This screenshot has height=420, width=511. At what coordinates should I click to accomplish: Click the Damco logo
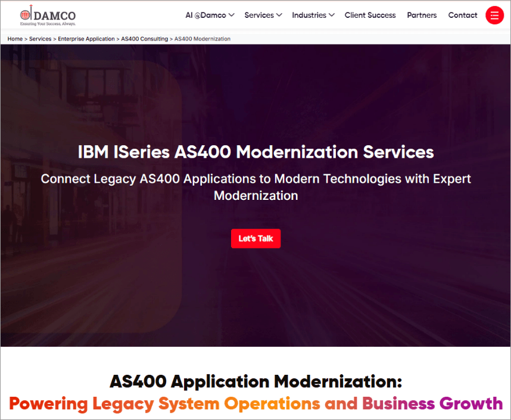pyautogui.click(x=48, y=15)
